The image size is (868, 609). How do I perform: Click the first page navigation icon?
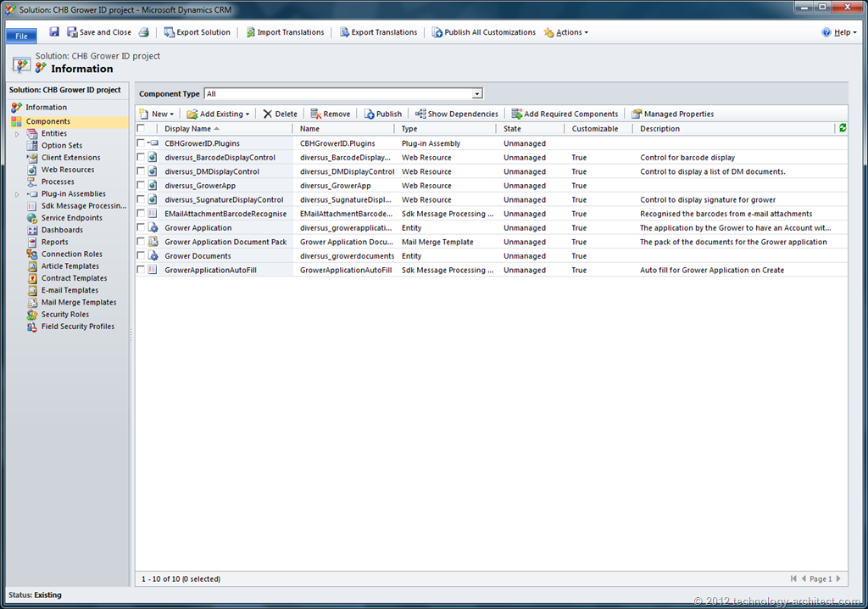click(793, 578)
